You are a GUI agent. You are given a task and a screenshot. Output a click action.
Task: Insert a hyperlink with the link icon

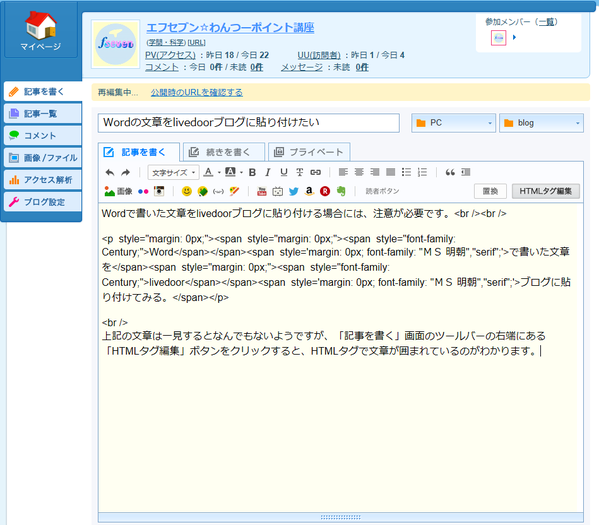tap(315, 172)
